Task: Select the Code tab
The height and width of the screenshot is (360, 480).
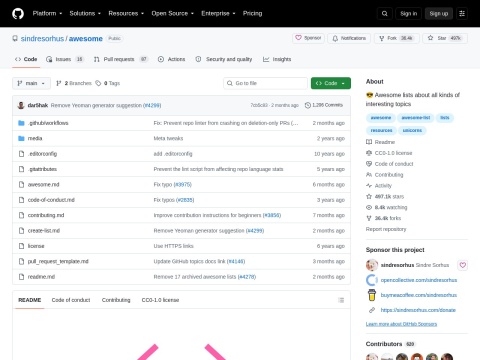Action: pos(26,59)
